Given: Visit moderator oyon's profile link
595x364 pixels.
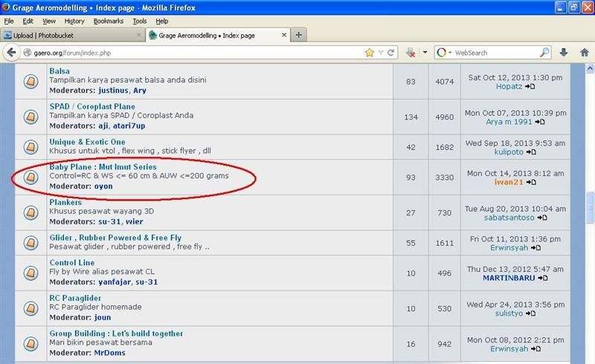Looking at the screenshot, I should pos(103,186).
